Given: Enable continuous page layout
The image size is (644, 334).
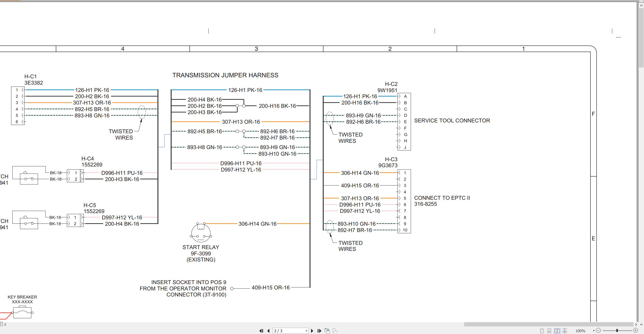Looking at the screenshot, I should click(549, 331).
